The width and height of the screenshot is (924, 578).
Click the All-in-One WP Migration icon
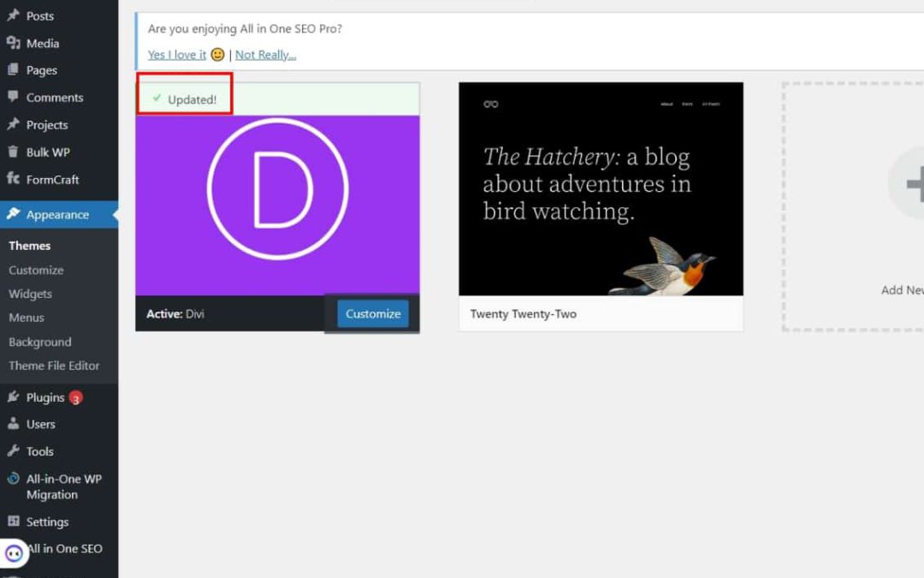pos(13,479)
